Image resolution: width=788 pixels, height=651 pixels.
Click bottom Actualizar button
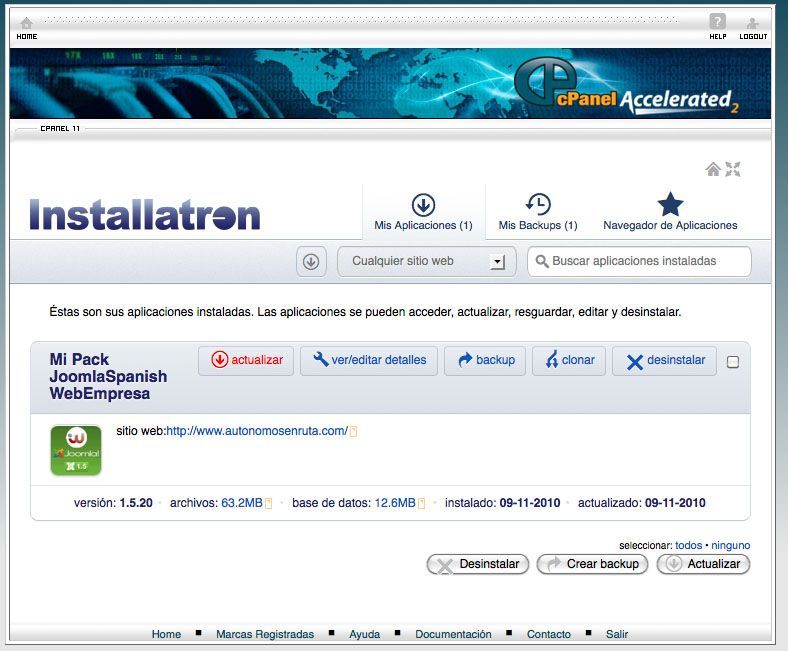click(704, 564)
